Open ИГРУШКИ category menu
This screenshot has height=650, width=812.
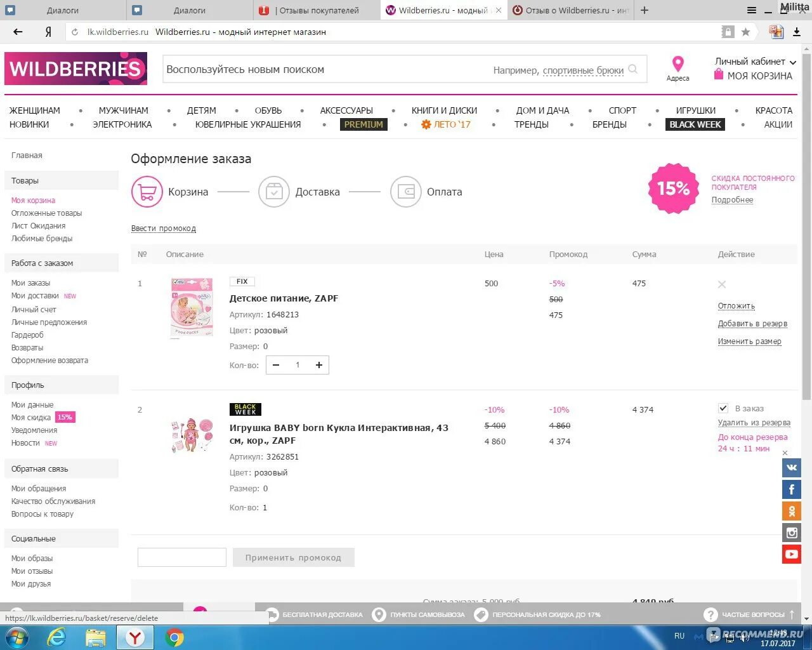click(696, 110)
